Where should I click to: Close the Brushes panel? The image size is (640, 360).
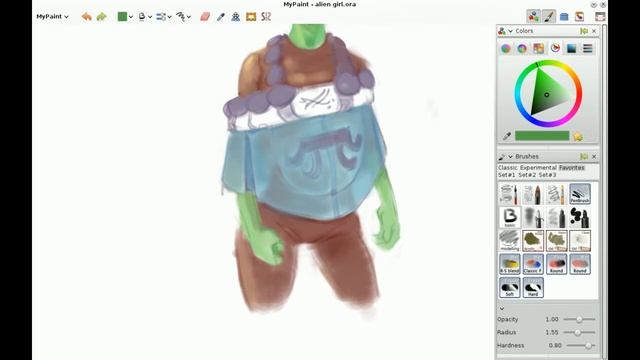(594, 157)
